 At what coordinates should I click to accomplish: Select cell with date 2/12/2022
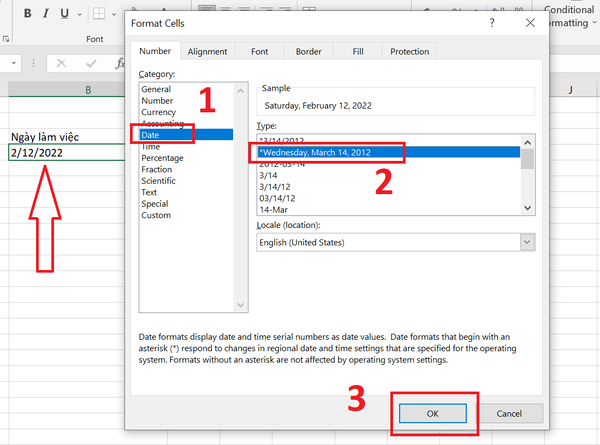pos(67,153)
